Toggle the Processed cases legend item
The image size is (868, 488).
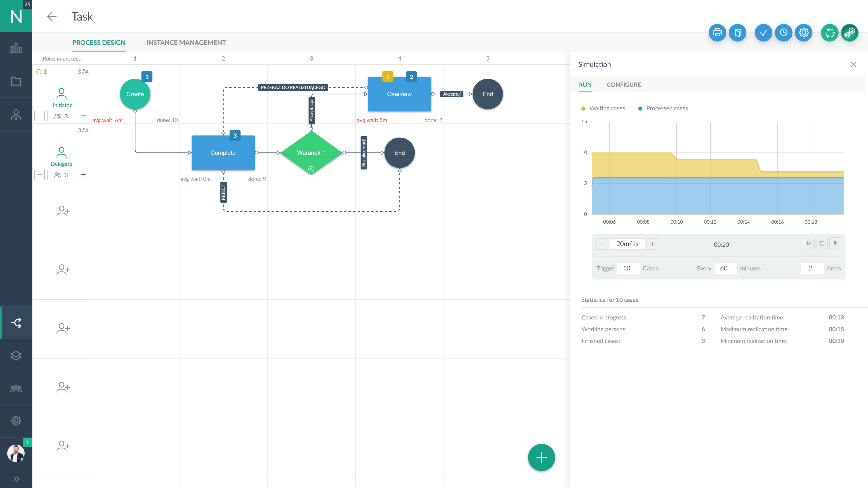[663, 108]
